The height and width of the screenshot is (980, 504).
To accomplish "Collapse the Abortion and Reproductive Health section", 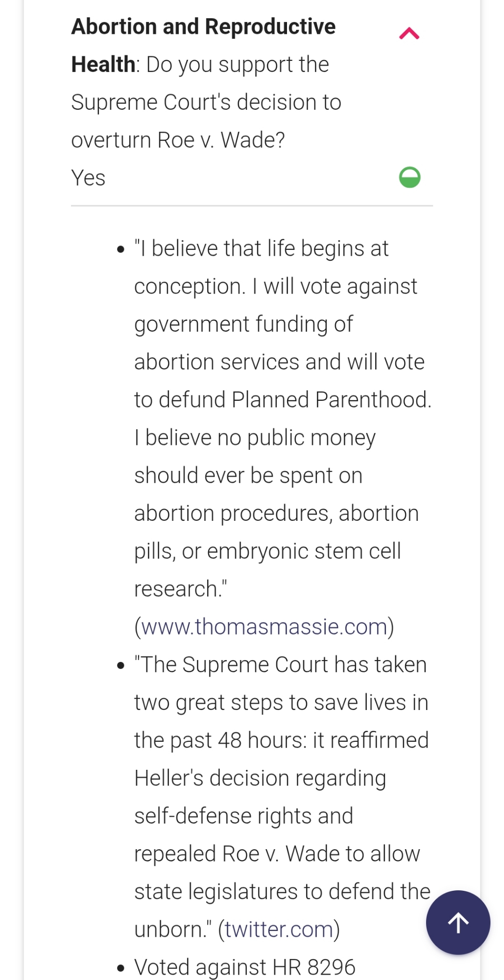I will 409,34.
